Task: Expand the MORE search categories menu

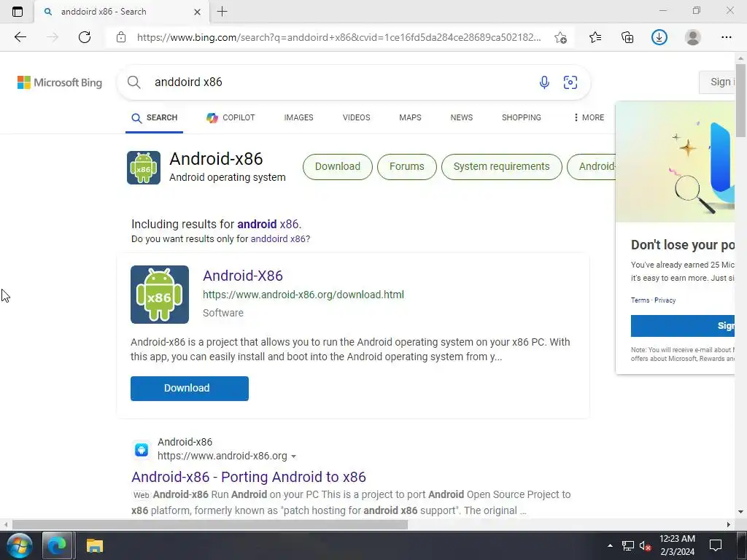Action: (x=589, y=117)
